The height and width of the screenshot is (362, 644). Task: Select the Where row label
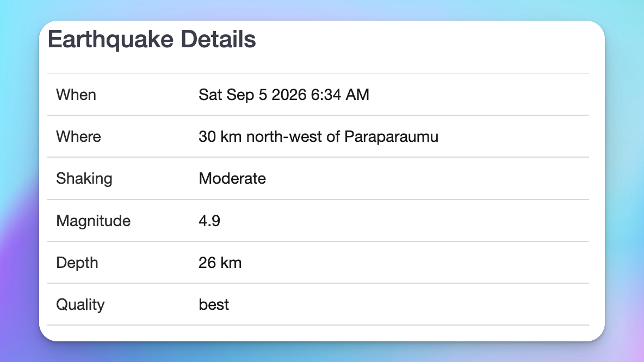point(78,136)
